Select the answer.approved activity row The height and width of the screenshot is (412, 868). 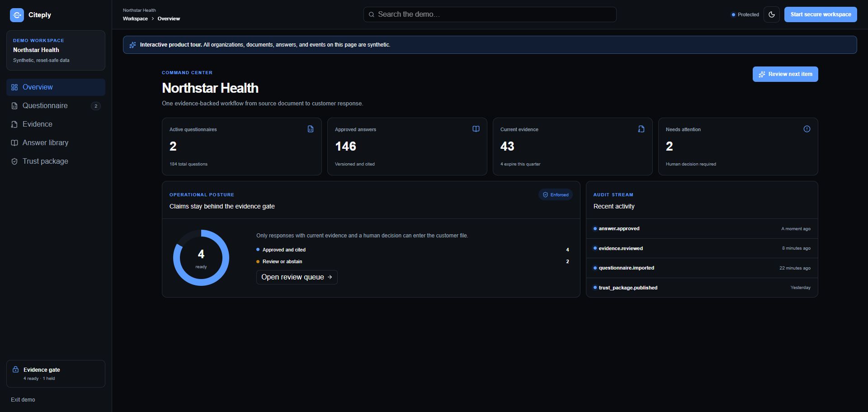pyautogui.click(x=702, y=229)
